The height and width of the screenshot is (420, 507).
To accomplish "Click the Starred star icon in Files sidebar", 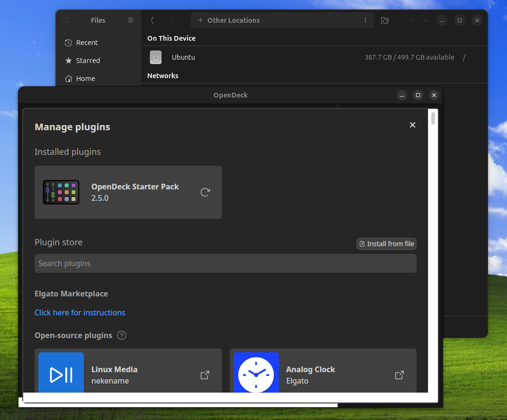I will 69,61.
